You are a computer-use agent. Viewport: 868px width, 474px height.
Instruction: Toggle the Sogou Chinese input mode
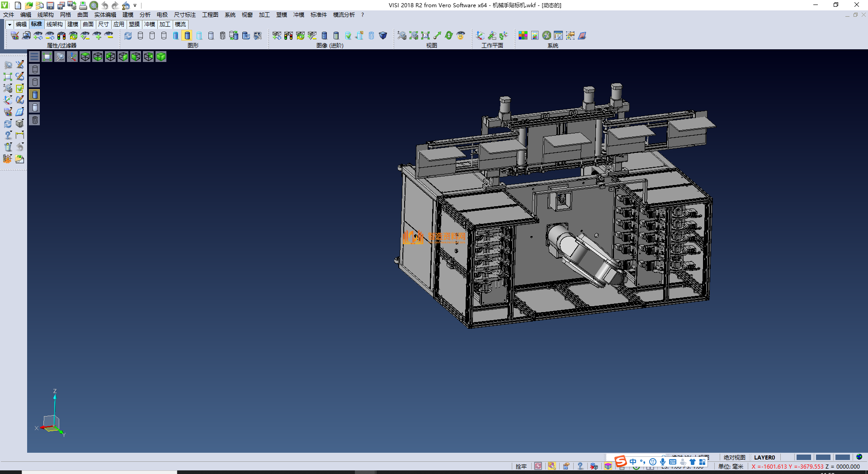point(632,462)
